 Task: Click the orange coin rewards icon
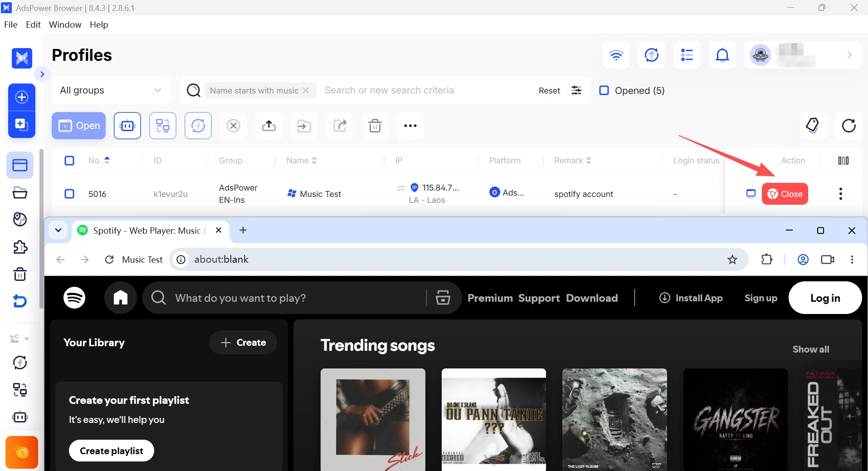coord(22,452)
